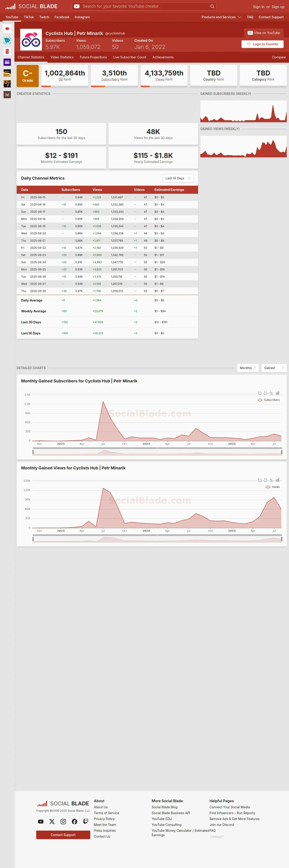Click the heart icon on Login to Favorite
This screenshot has height=868, width=289.
[249, 44]
